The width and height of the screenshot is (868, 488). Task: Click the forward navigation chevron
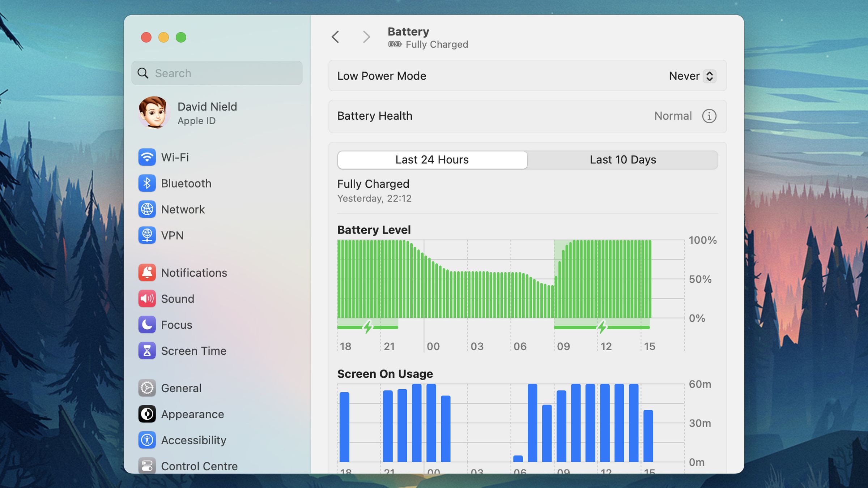point(366,37)
